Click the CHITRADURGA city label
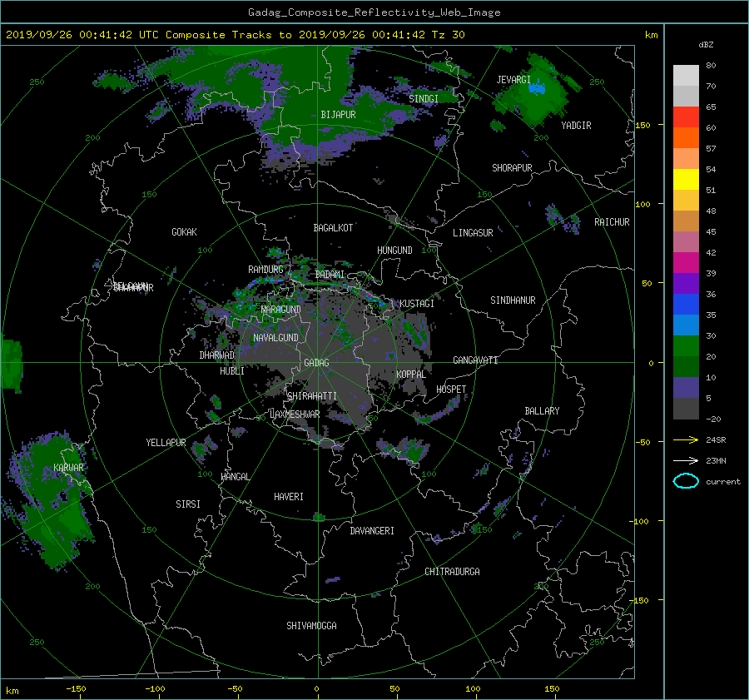Screen dimensions: 749x700 (x=453, y=572)
